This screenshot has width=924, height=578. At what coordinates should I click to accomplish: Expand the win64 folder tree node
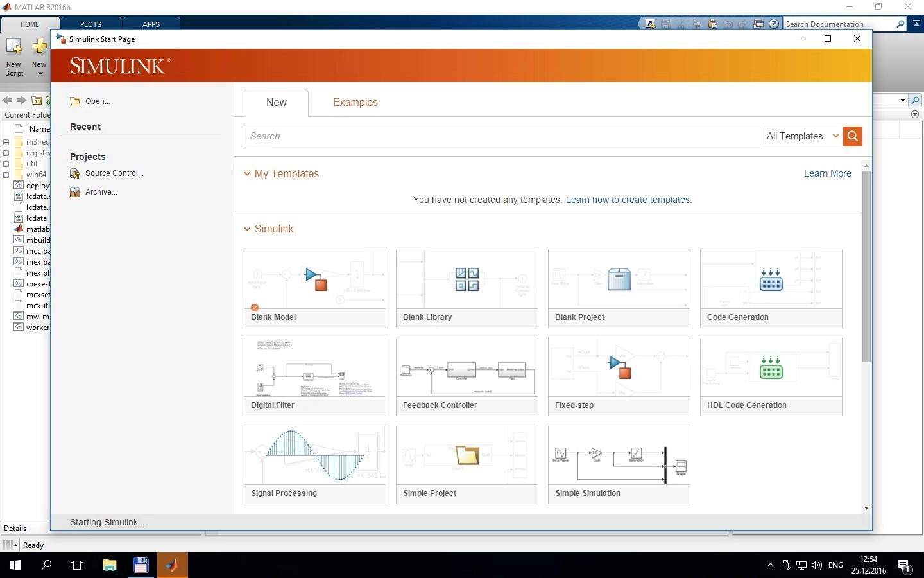[6, 175]
